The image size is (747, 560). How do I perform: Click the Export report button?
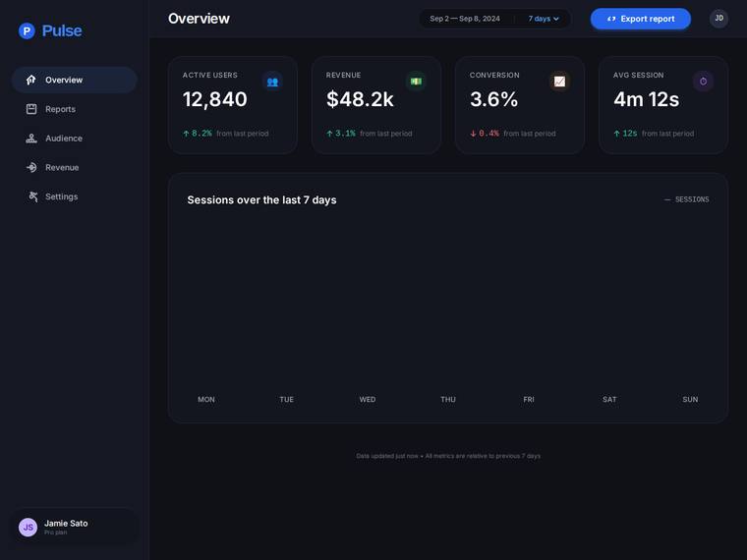pos(640,19)
